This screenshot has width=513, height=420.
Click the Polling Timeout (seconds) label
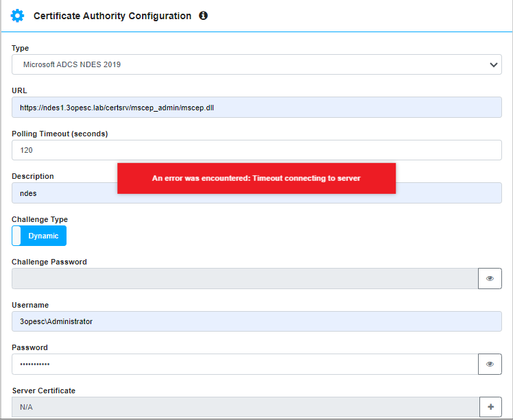pyautogui.click(x=60, y=134)
